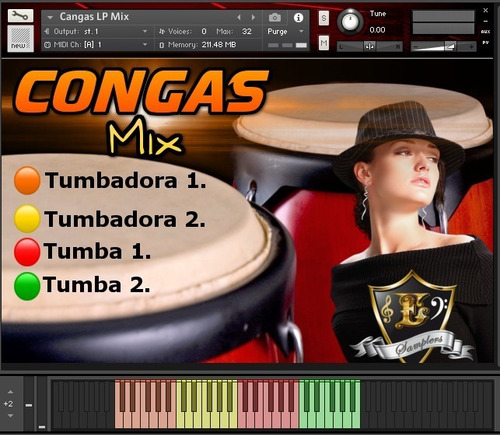Image resolution: width=500 pixels, height=435 pixels.
Task: Select the green Tumba 2 button
Action: point(27,286)
